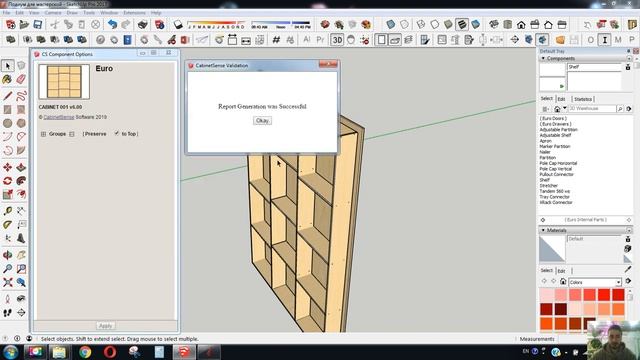
Task: Open the home navigation dropdown arrow in Components
Action: [564, 109]
